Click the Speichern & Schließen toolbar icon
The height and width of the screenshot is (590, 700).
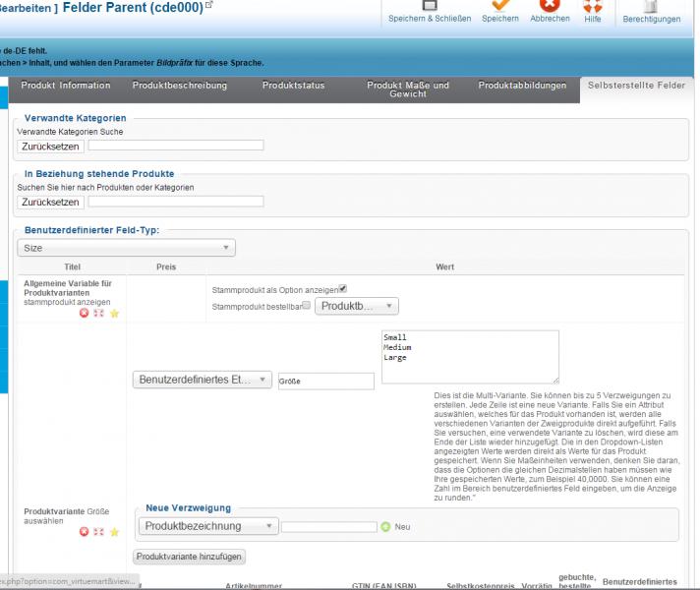[x=428, y=7]
